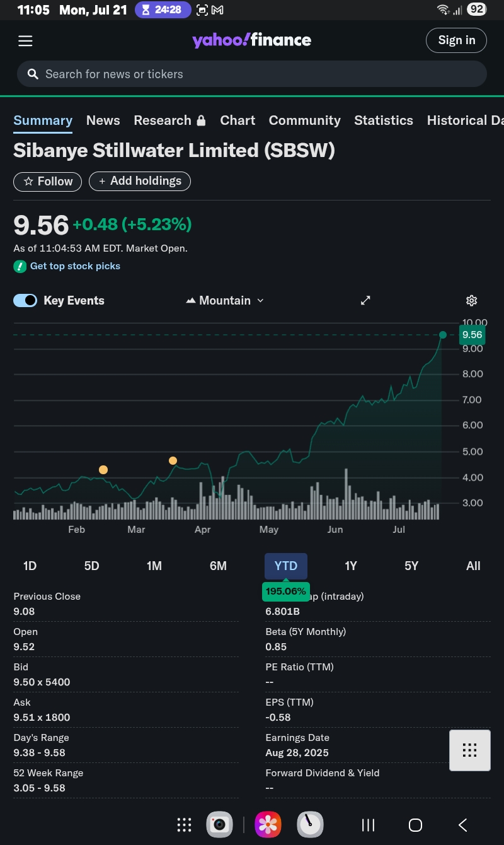Open the Gallery flower app icon
Viewport: 504px width, 845px height.
pyautogui.click(x=268, y=825)
